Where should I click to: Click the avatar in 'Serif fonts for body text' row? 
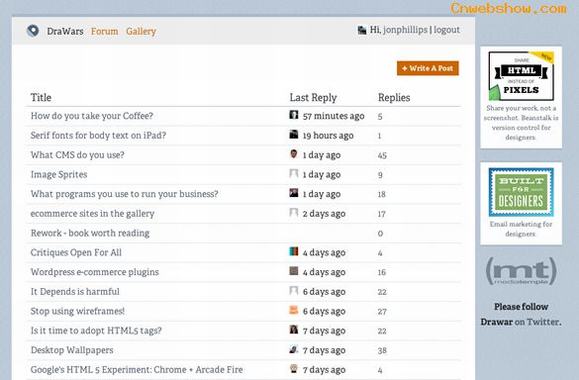pos(294,134)
